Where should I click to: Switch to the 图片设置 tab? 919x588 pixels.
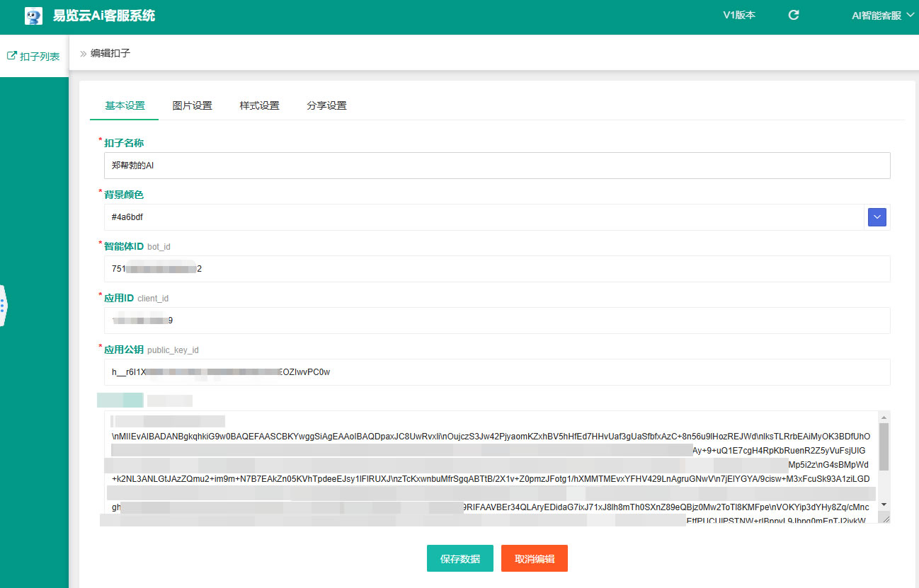point(192,105)
